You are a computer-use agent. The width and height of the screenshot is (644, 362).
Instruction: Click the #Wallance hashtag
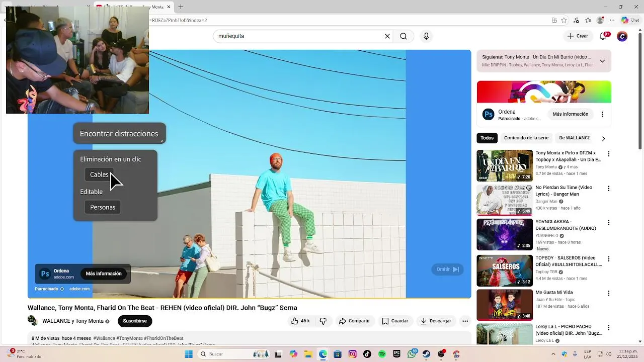pyautogui.click(x=104, y=338)
